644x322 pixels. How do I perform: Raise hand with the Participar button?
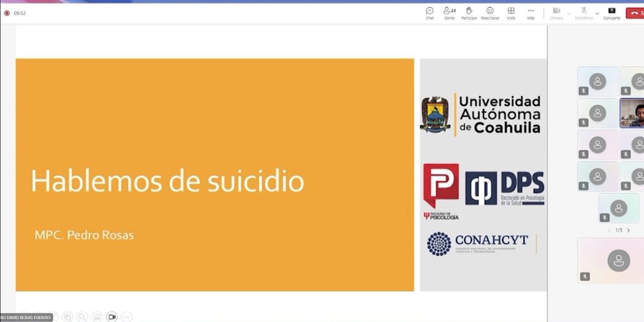pos(469,13)
